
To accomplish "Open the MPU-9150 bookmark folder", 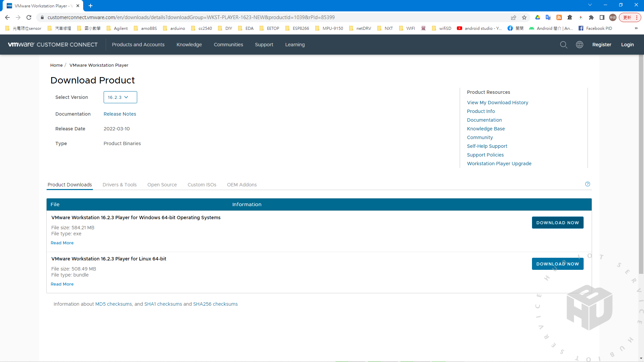I will click(329, 28).
